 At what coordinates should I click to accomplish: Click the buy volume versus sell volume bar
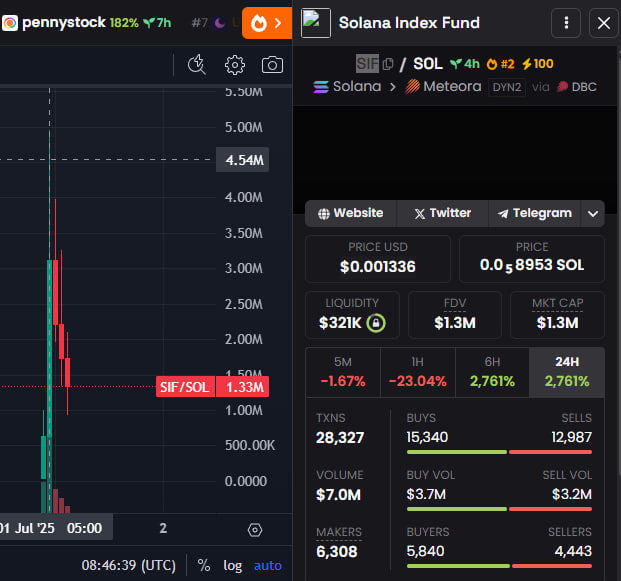(499, 509)
